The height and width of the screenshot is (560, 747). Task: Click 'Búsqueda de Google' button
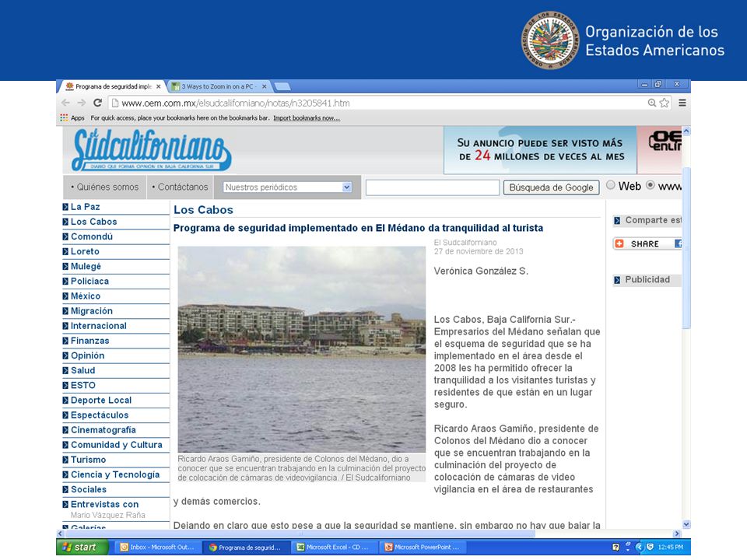point(551,187)
